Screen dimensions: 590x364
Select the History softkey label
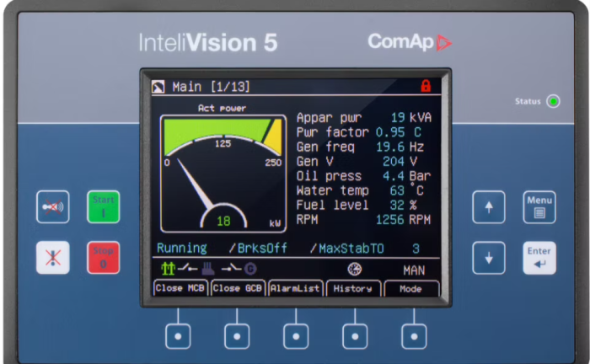352,288
